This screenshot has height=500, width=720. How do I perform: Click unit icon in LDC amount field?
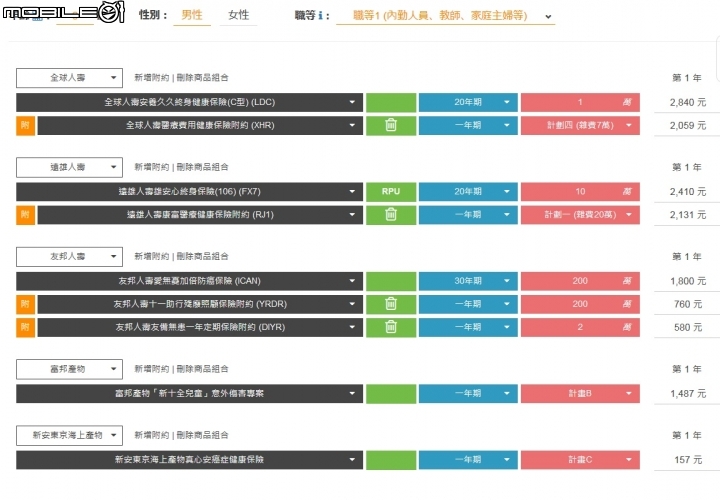tap(627, 102)
